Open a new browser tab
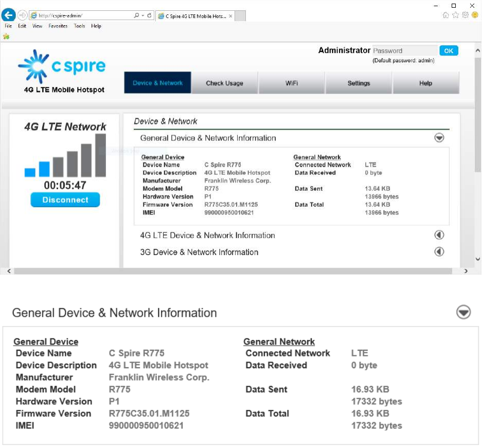This screenshot has width=482, height=448. (240, 16)
